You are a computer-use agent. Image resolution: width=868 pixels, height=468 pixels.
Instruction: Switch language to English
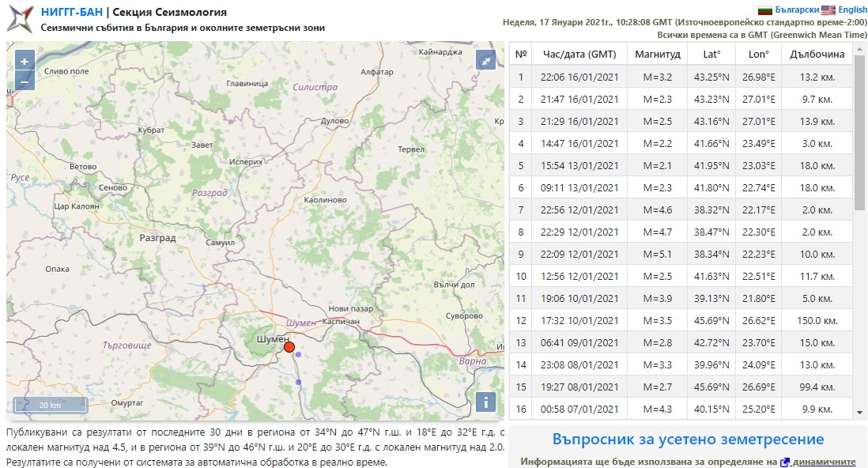(852, 9)
